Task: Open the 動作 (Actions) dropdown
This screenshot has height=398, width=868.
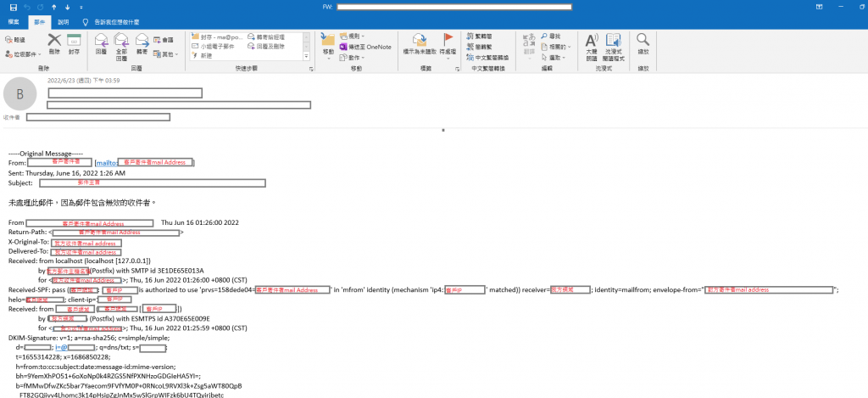Action: pos(352,57)
